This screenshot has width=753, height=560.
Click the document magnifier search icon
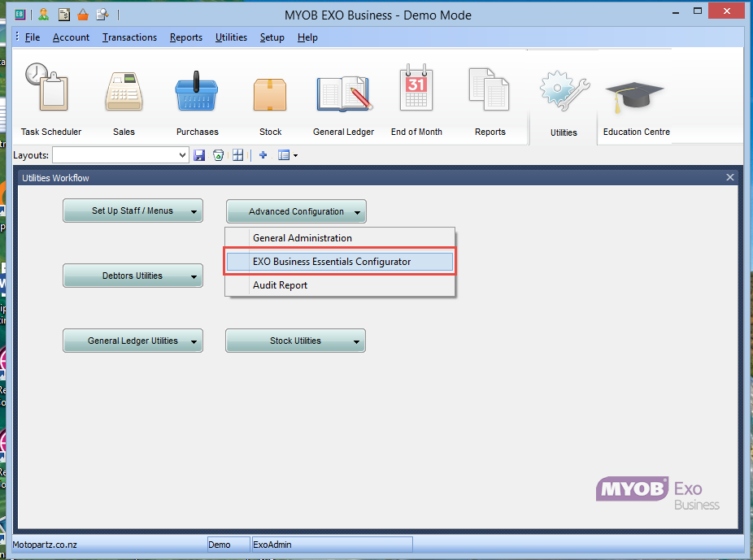point(102,15)
